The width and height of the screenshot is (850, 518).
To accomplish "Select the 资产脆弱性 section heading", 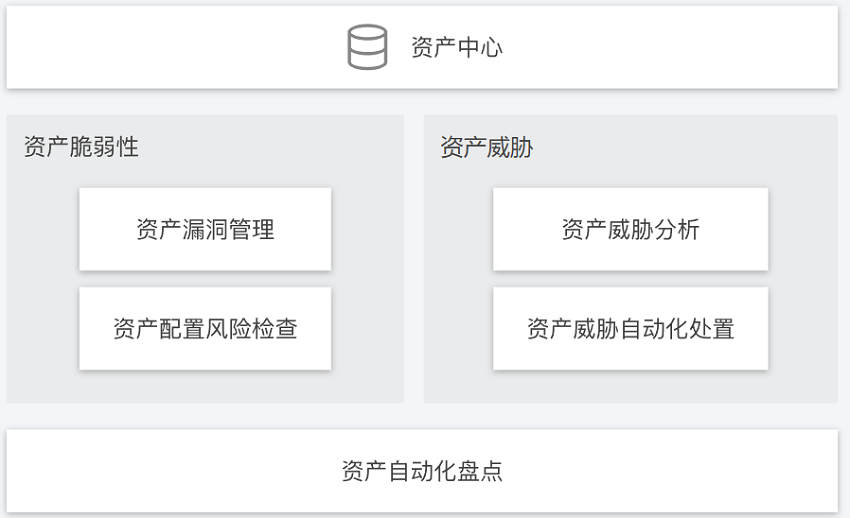I will click(81, 147).
